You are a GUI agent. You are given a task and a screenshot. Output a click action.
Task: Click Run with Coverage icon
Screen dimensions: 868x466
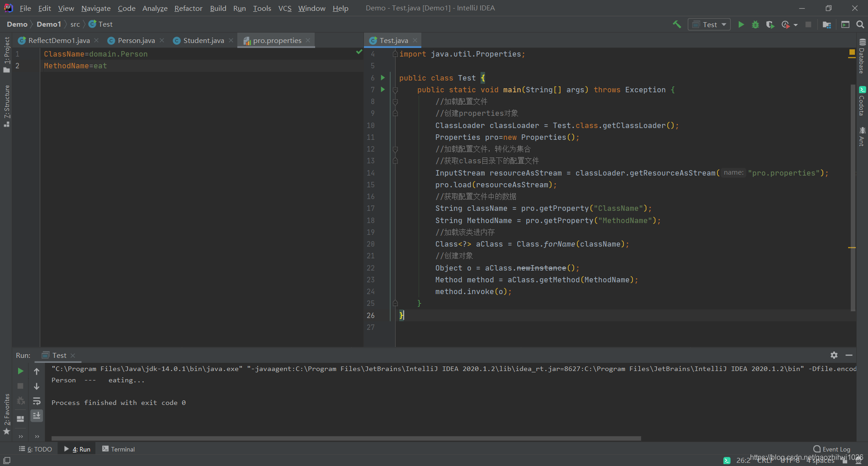(770, 24)
